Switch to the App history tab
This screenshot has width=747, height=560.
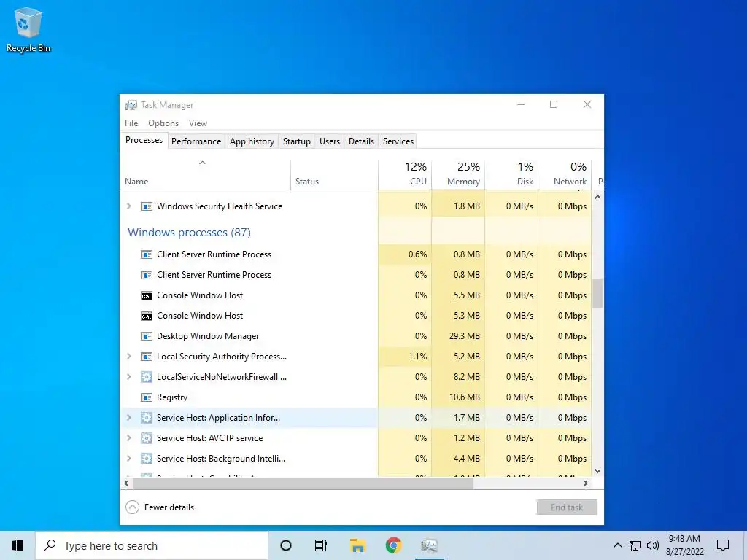tap(252, 141)
